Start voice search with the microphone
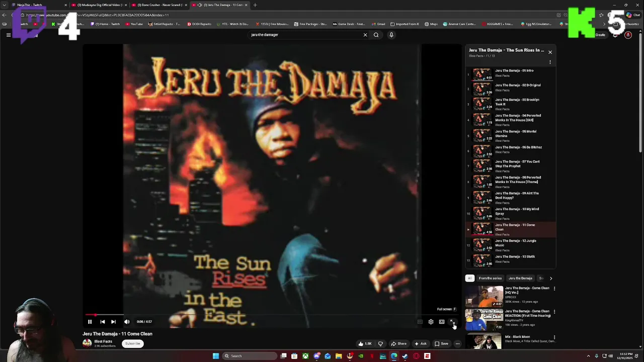 coord(391,35)
